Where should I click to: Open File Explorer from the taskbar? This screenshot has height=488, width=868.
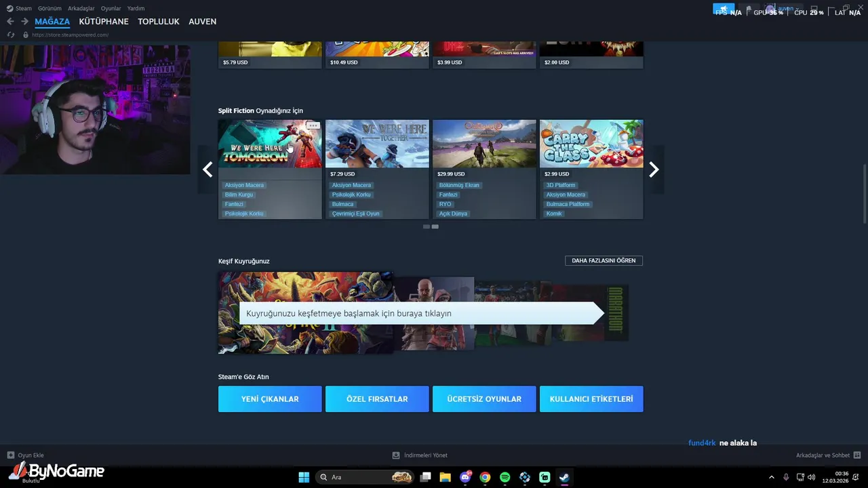446,477
